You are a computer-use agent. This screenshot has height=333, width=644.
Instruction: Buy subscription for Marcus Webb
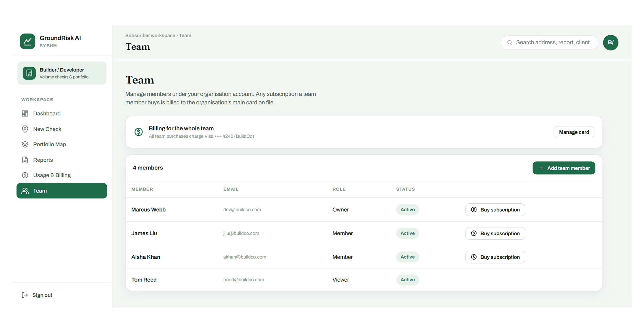[495, 210]
